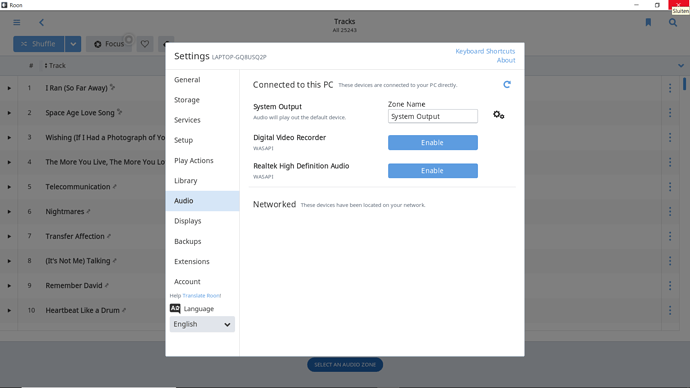Enable Realtek High Definition Audio
The image size is (690, 388).
pyautogui.click(x=433, y=171)
